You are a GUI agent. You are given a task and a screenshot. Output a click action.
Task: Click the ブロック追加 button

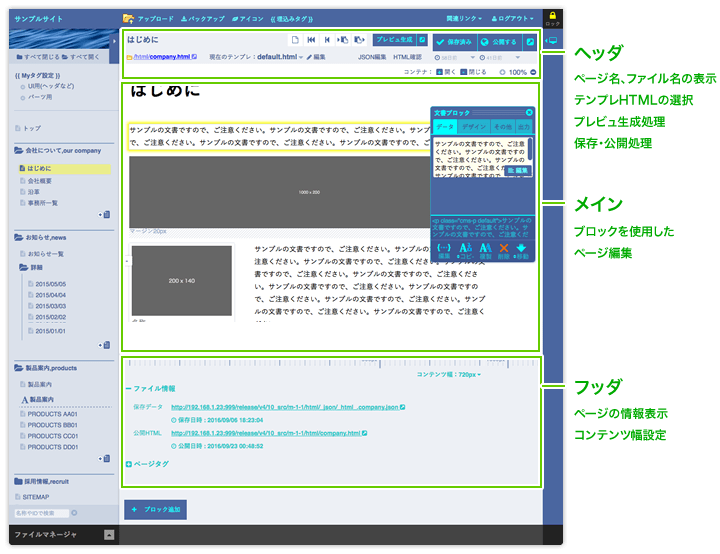click(155, 509)
